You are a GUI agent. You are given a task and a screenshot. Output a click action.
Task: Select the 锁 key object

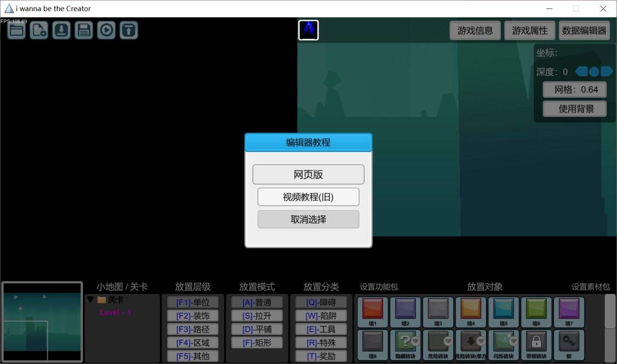coord(569,345)
